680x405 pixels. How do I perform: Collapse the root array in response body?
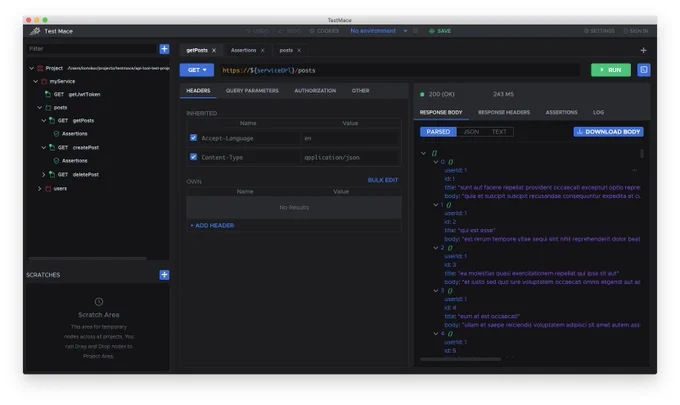coord(423,153)
